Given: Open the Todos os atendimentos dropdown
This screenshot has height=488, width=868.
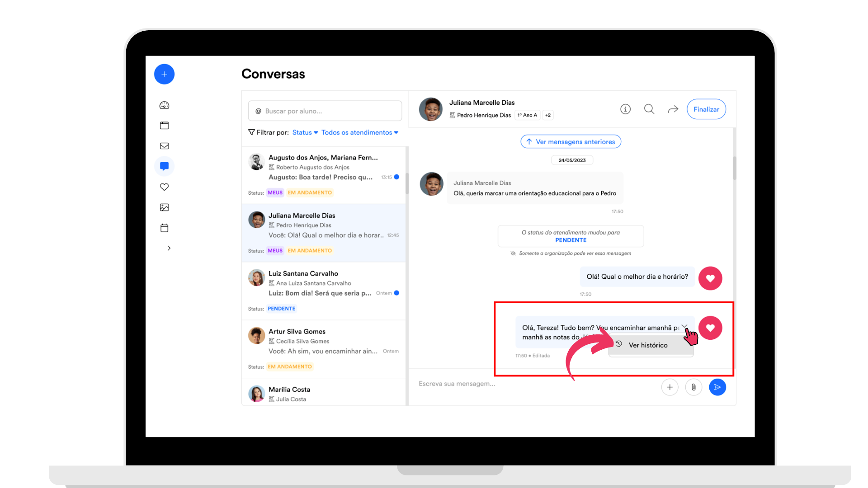Looking at the screenshot, I should (x=360, y=132).
